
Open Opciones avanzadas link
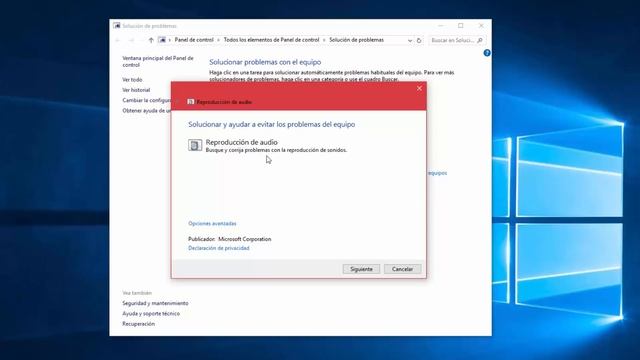click(x=212, y=223)
